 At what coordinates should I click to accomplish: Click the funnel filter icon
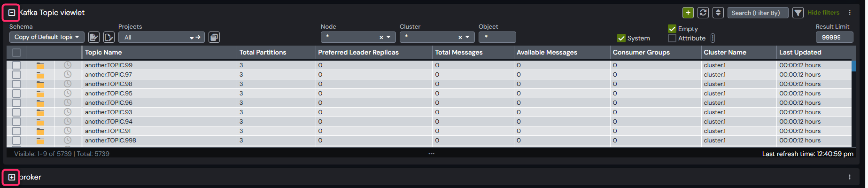pos(798,13)
